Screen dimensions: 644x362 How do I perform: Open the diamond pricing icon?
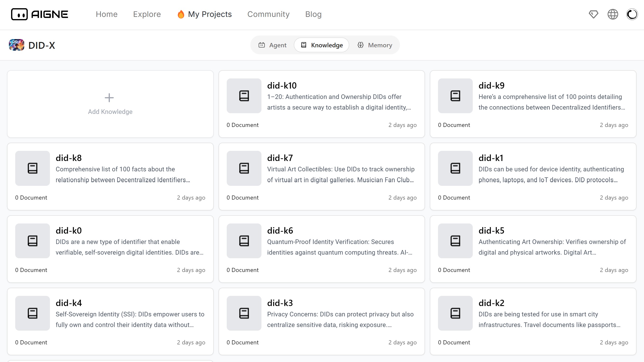(593, 14)
